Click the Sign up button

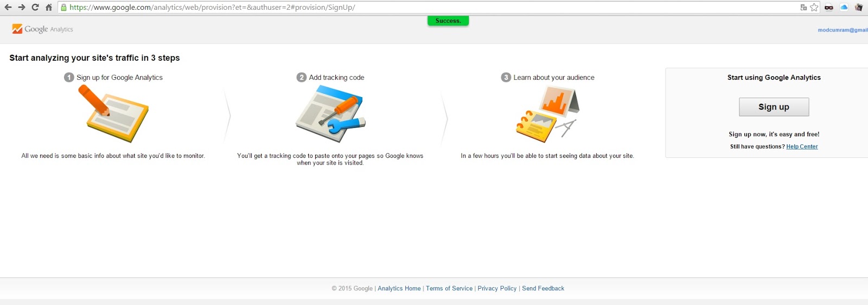[x=774, y=107]
